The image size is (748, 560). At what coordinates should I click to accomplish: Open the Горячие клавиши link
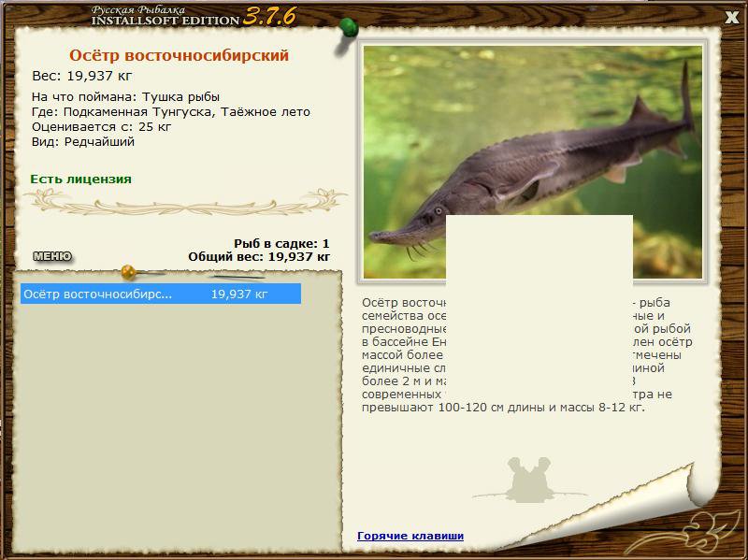[x=410, y=536]
